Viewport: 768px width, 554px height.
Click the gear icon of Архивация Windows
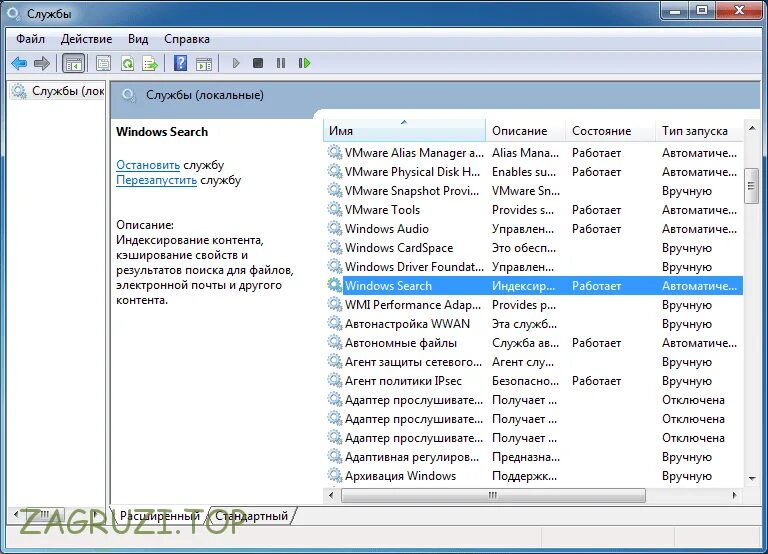point(335,476)
